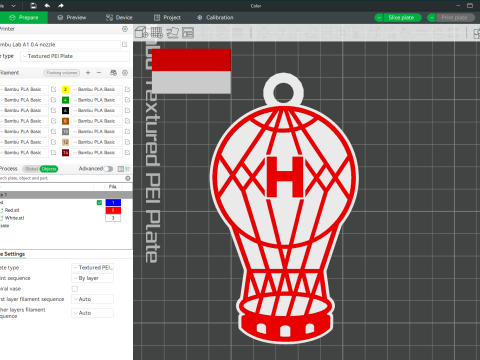480x360 pixels.
Task: Open filament 12 Bambu PLA Basic dropdown
Action: (97, 142)
